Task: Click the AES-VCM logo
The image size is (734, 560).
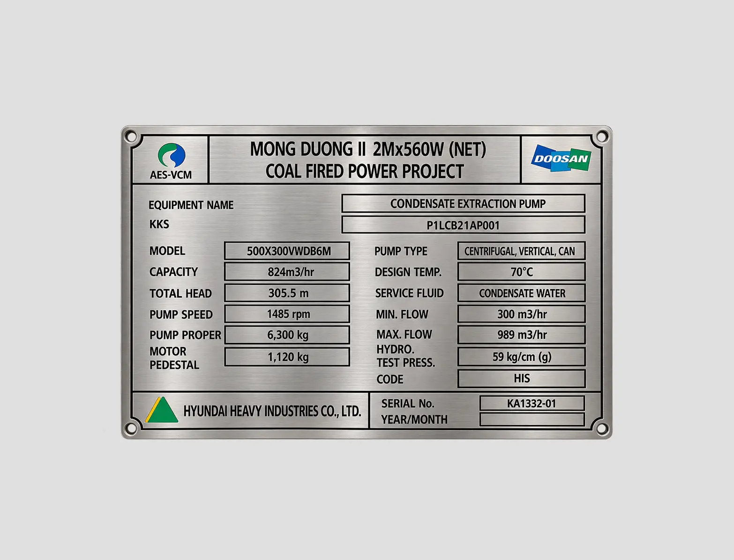Action: [171, 161]
